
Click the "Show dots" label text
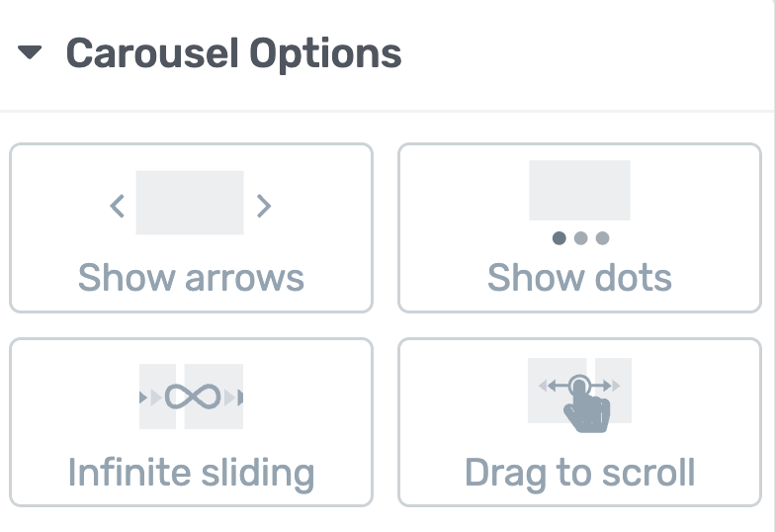tap(579, 277)
